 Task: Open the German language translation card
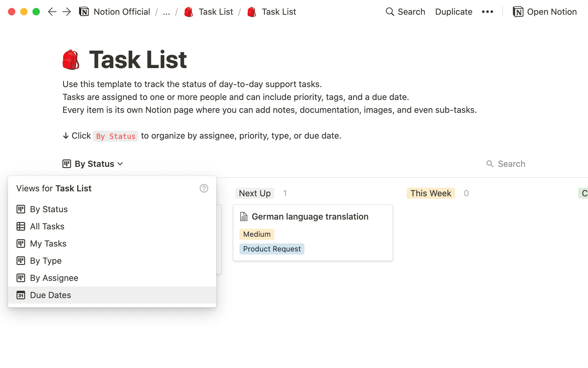[310, 217]
